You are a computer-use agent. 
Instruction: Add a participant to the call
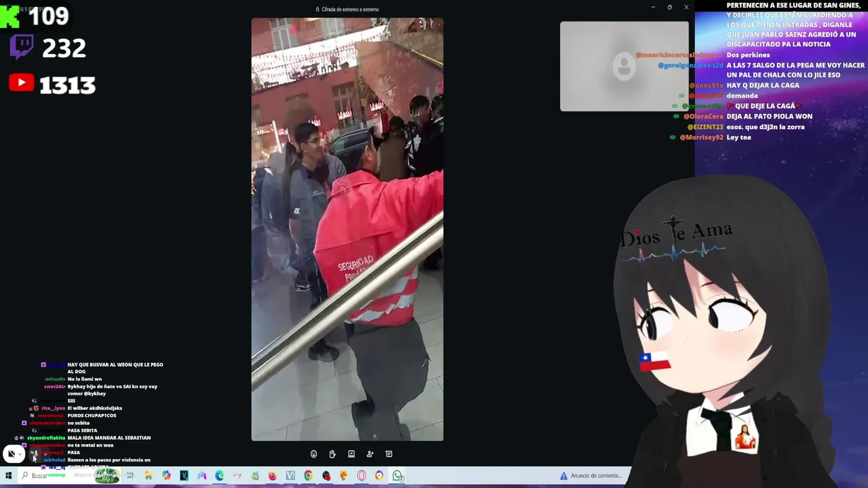(370, 454)
